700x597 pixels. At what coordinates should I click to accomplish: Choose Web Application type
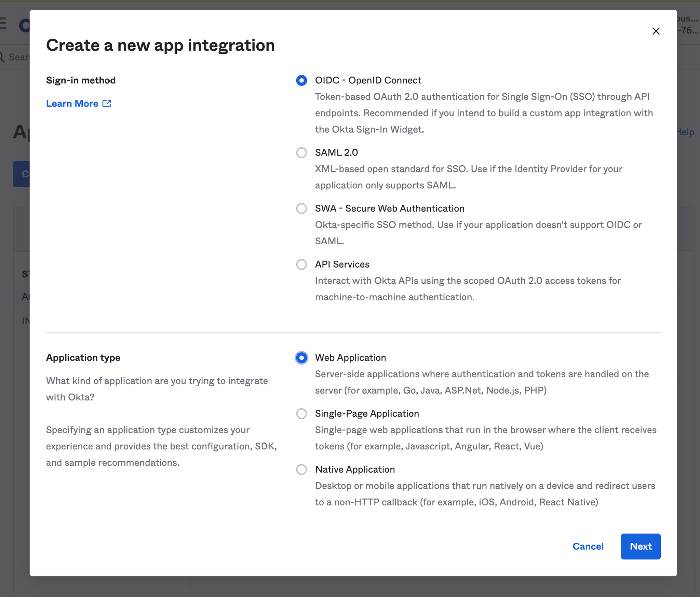301,358
